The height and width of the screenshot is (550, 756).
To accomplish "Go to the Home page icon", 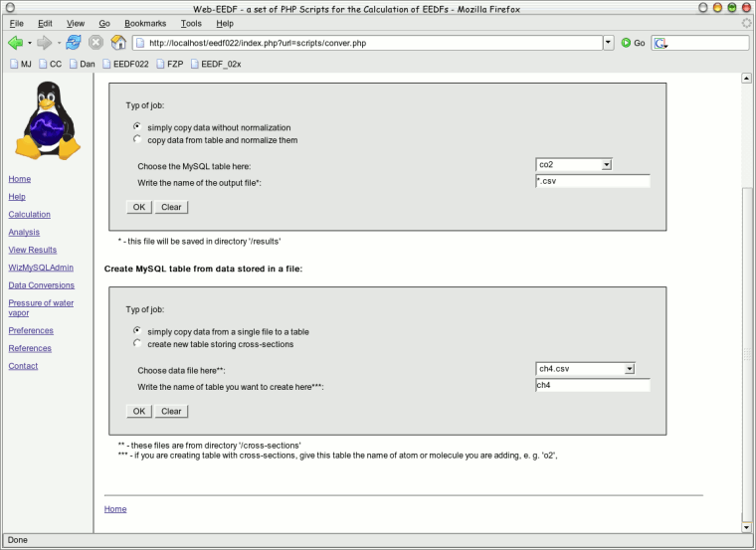I will pyautogui.click(x=118, y=43).
